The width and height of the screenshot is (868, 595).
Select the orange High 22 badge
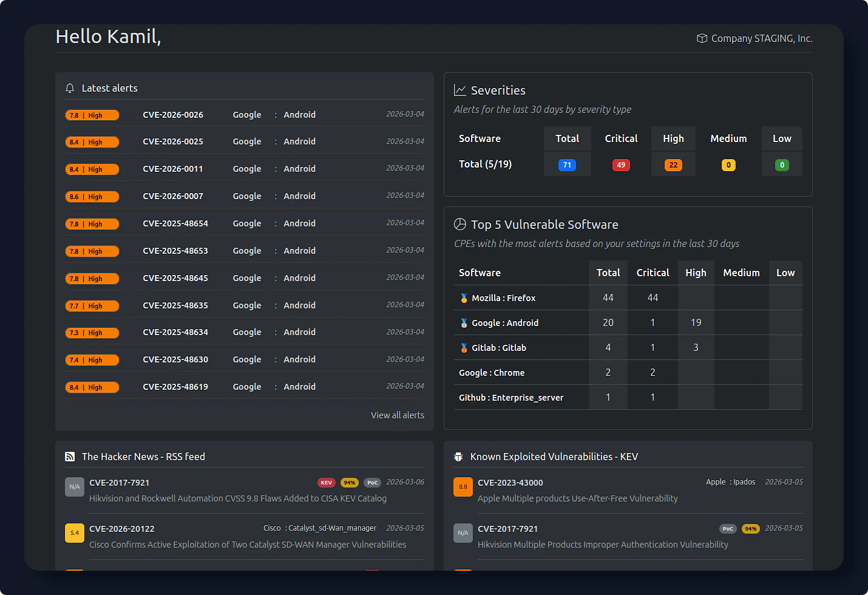[673, 165]
